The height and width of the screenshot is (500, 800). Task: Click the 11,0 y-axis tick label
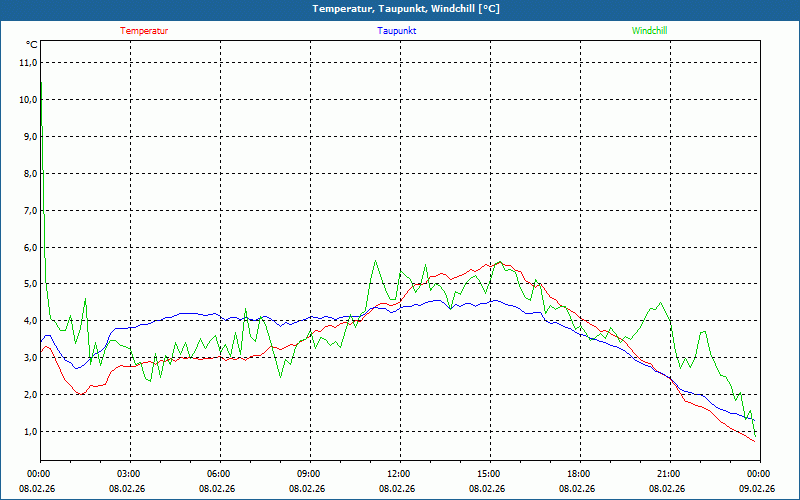pyautogui.click(x=28, y=62)
